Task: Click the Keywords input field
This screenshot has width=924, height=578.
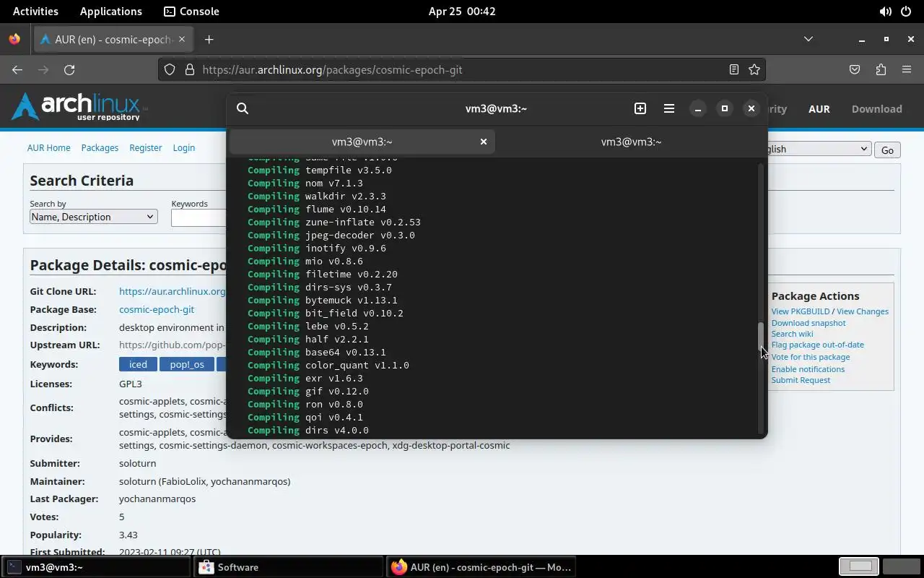Action: [x=199, y=217]
